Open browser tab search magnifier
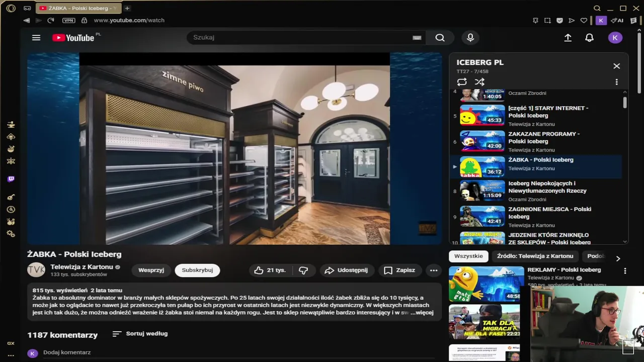This screenshot has width=644, height=362. 597,8
